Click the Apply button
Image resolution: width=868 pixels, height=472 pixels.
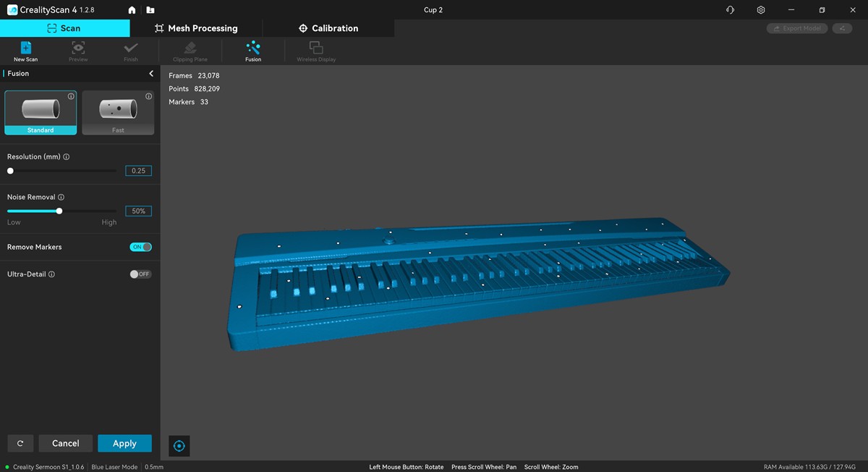[x=124, y=443]
